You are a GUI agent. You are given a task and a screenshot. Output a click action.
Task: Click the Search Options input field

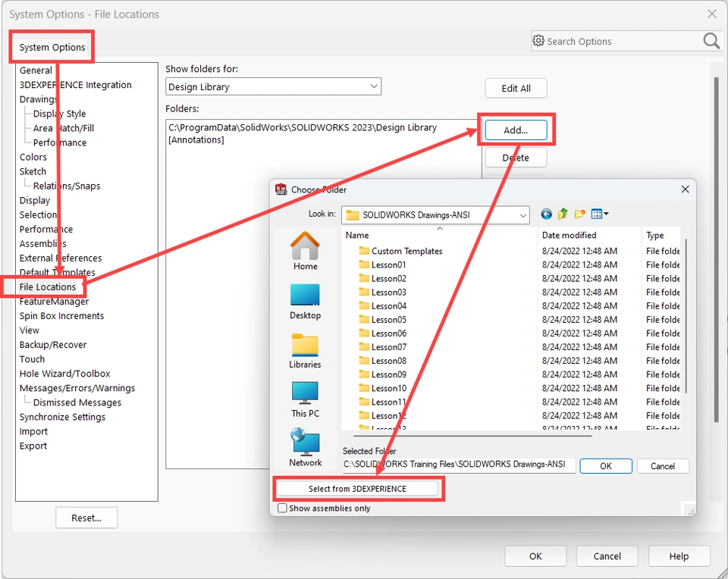[622, 41]
